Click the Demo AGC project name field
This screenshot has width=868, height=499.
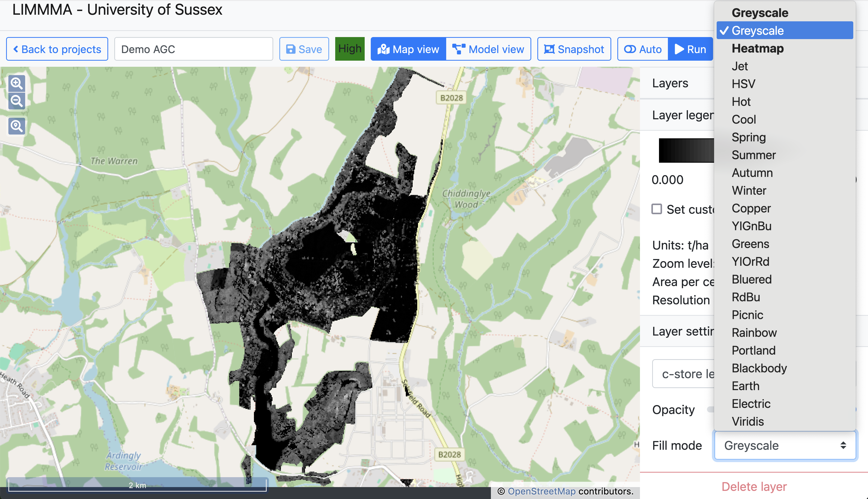tap(193, 49)
